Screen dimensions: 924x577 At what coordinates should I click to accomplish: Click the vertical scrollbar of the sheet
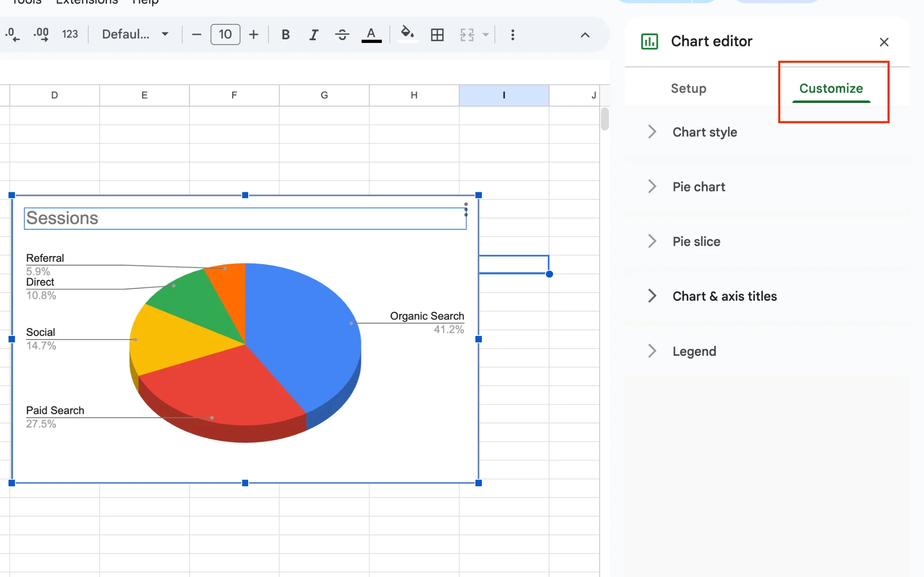click(605, 119)
